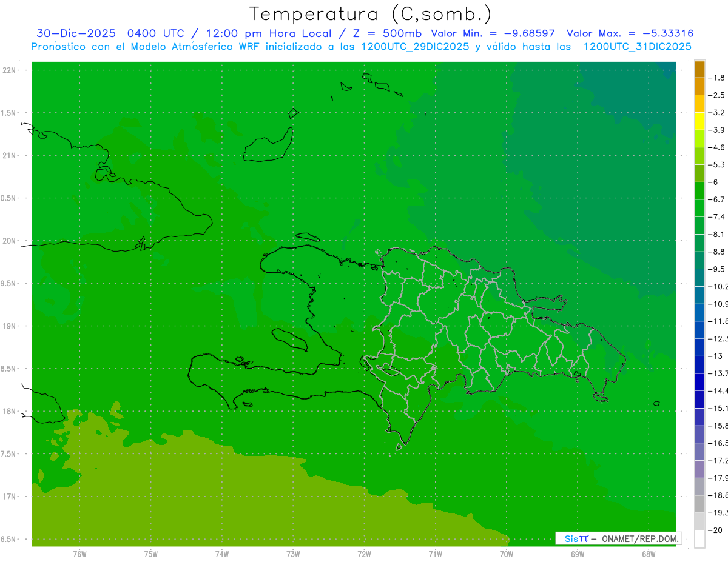Pick the dark orange swatch above -1.8
Viewport: 728px width, 562px height.
(x=699, y=69)
